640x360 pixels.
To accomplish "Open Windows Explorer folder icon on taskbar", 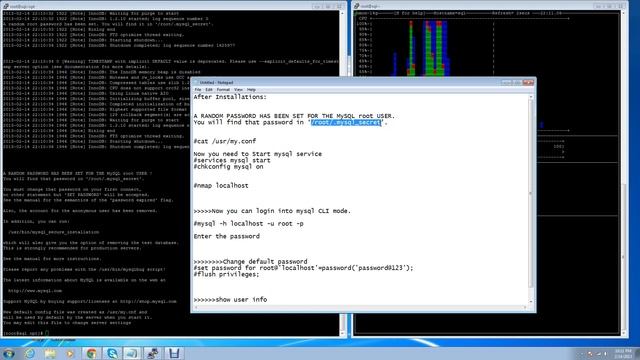I will (50, 353).
